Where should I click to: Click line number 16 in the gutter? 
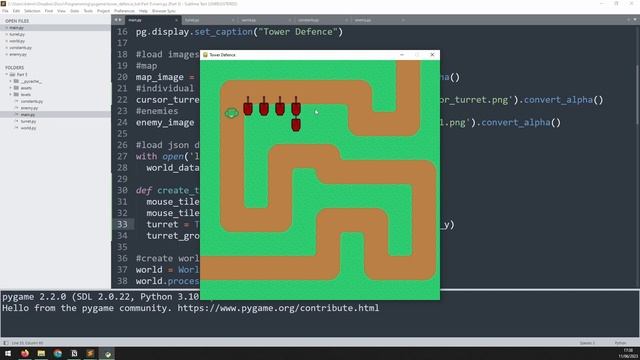122,32
